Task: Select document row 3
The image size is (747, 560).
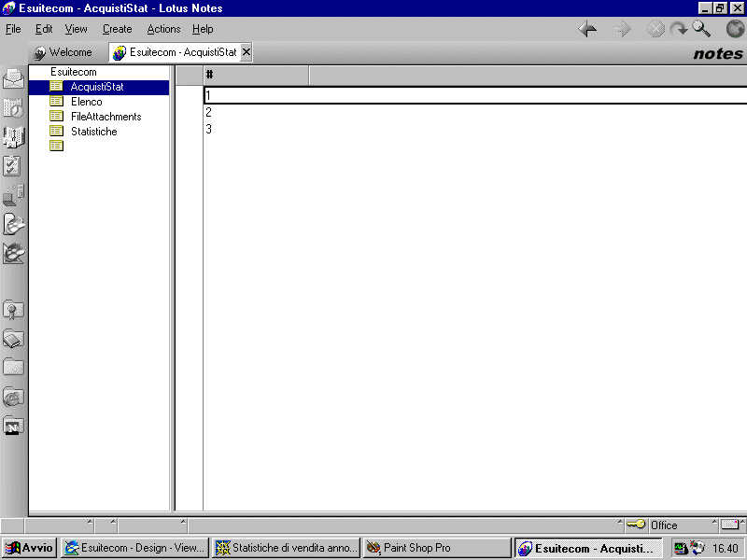Action: point(475,129)
